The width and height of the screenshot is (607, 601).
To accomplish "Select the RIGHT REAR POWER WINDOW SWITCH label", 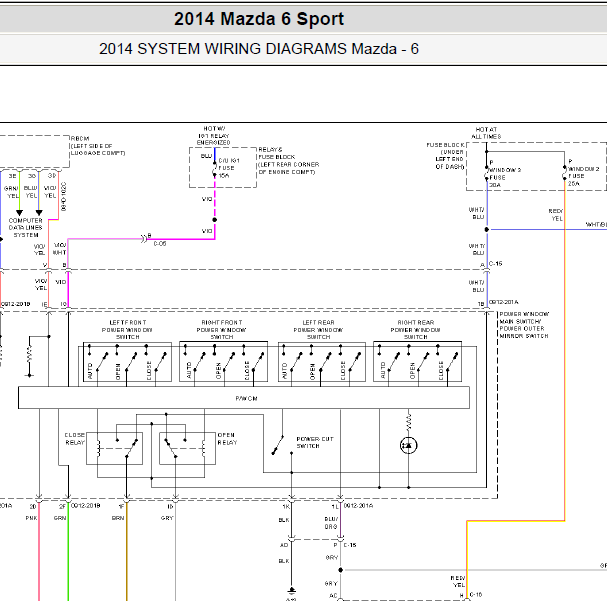I will click(415, 330).
